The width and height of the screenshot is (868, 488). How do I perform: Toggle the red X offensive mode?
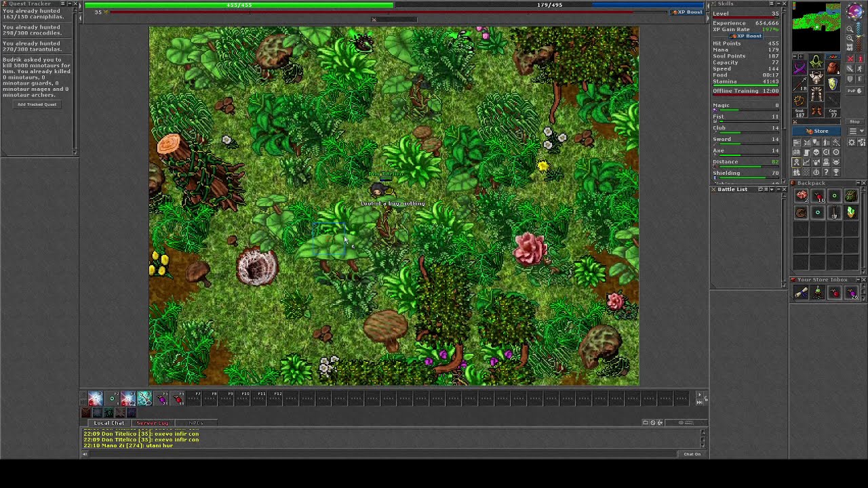(x=850, y=58)
